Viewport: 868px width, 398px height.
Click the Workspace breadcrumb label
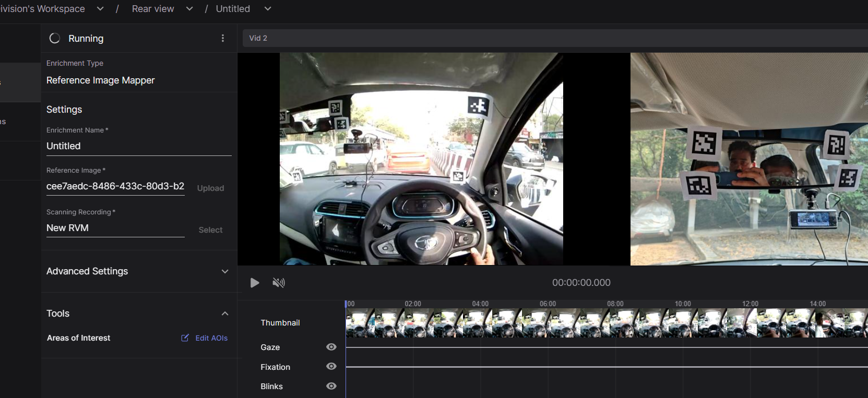[42, 9]
